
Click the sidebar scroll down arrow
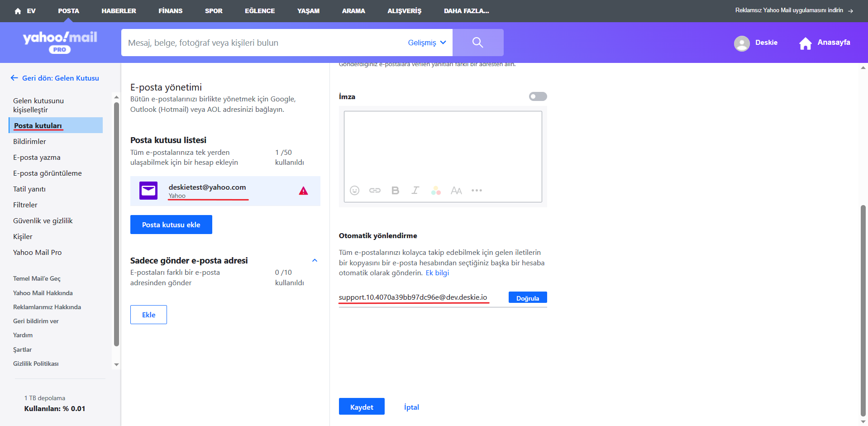[x=117, y=364]
